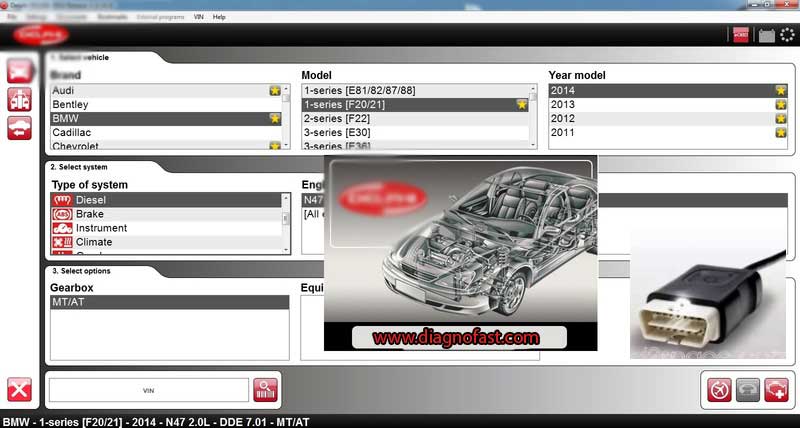This screenshot has width=800, height=428.
Task: Click Type of system scroll-up arrow
Action: [x=286, y=197]
